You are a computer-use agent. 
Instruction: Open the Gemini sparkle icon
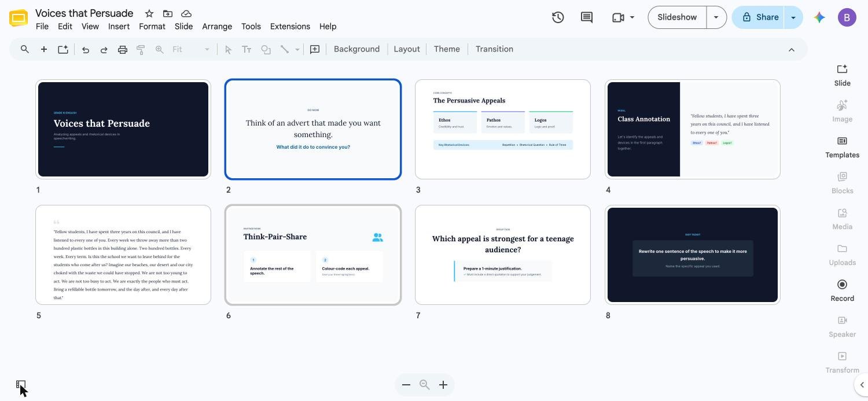tap(819, 17)
